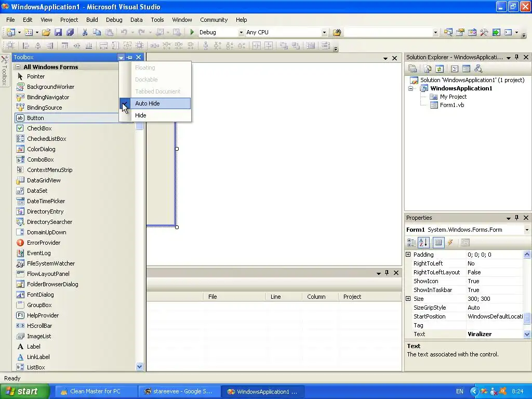
Task: Show Events lightning bolt in Properties
Action: [x=450, y=242]
